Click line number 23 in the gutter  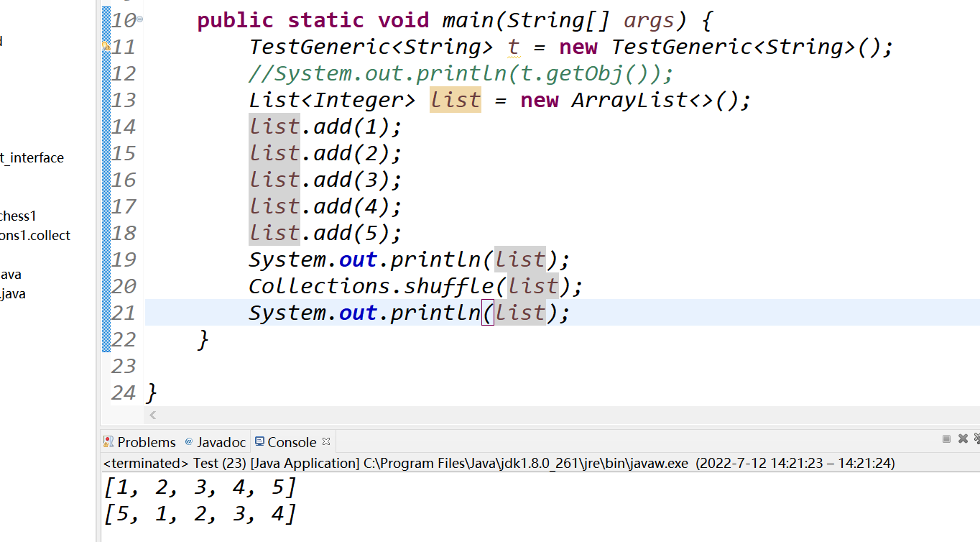(x=124, y=366)
